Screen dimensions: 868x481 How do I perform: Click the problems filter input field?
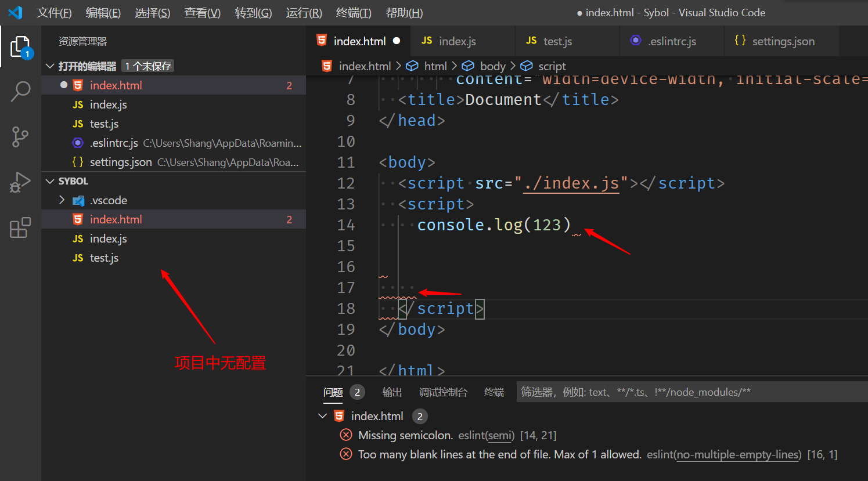coord(692,392)
